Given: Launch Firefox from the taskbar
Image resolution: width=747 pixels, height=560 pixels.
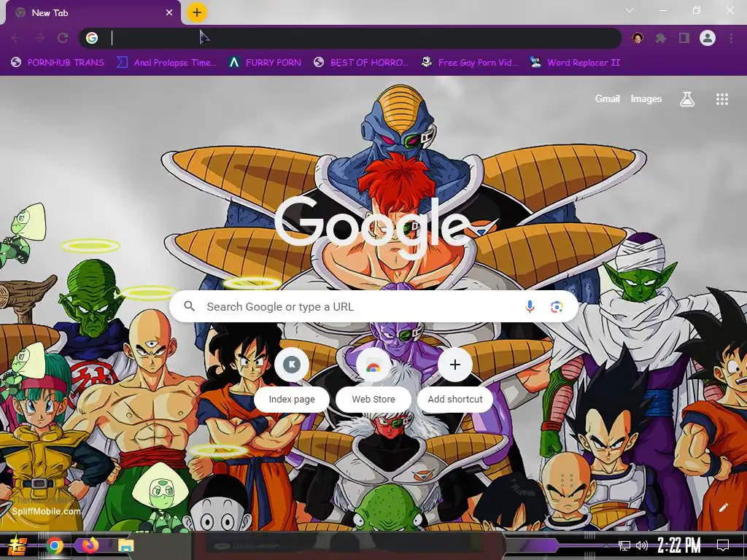Looking at the screenshot, I should tap(90, 545).
